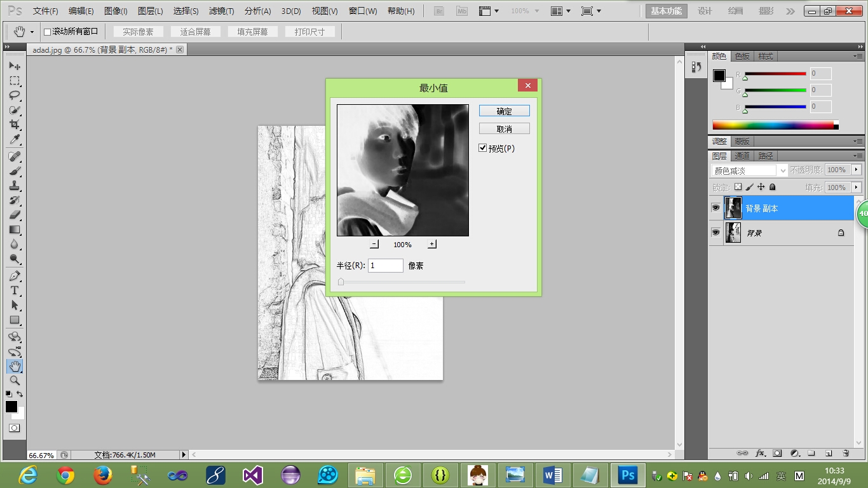Click 取消 (Cancel) in the dialog
Screen dimensions: 868x488
coord(504,129)
